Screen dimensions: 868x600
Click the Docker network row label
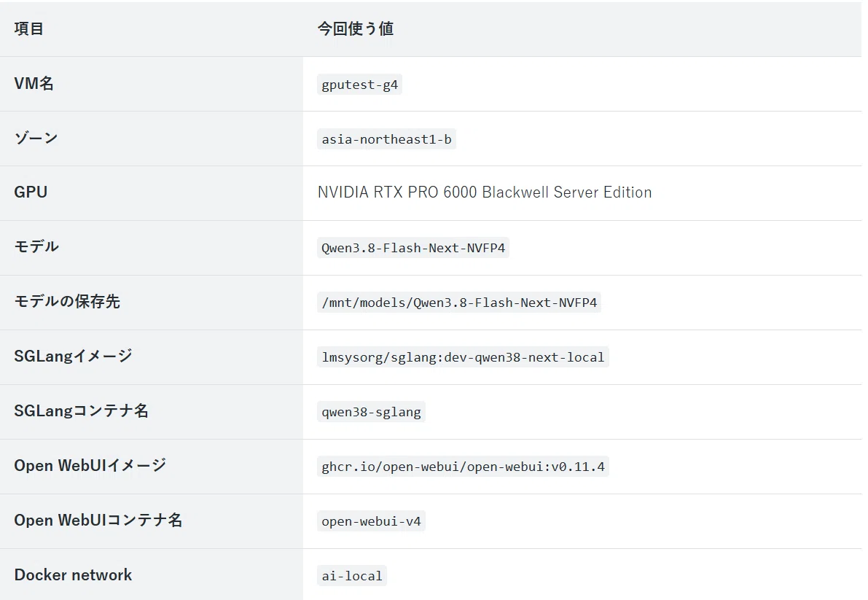pyautogui.click(x=73, y=574)
